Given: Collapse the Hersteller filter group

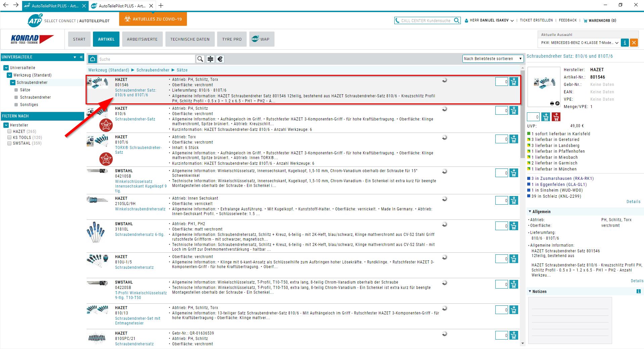Looking at the screenshot, I should [x=6, y=125].
